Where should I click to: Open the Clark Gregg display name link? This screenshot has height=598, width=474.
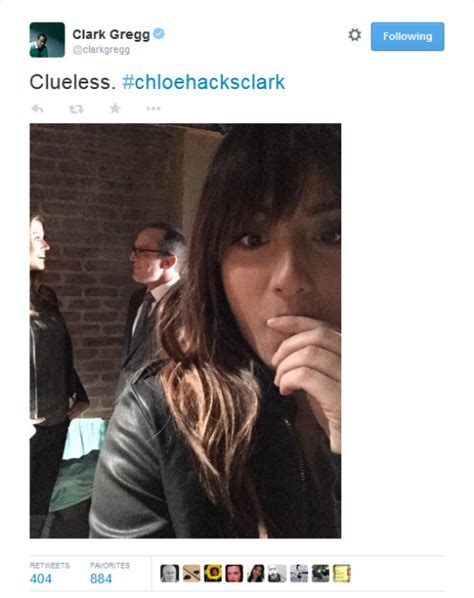tap(111, 34)
